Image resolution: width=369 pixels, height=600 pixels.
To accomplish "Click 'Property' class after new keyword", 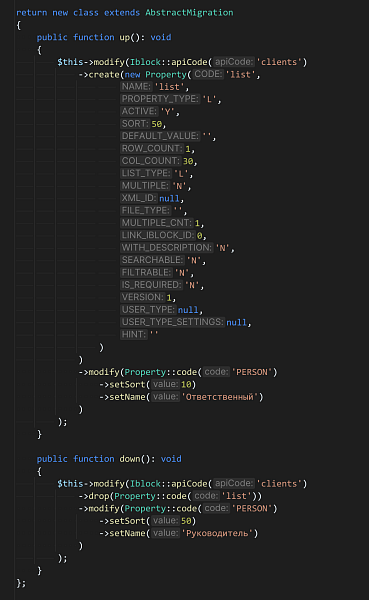I will click(166, 75).
